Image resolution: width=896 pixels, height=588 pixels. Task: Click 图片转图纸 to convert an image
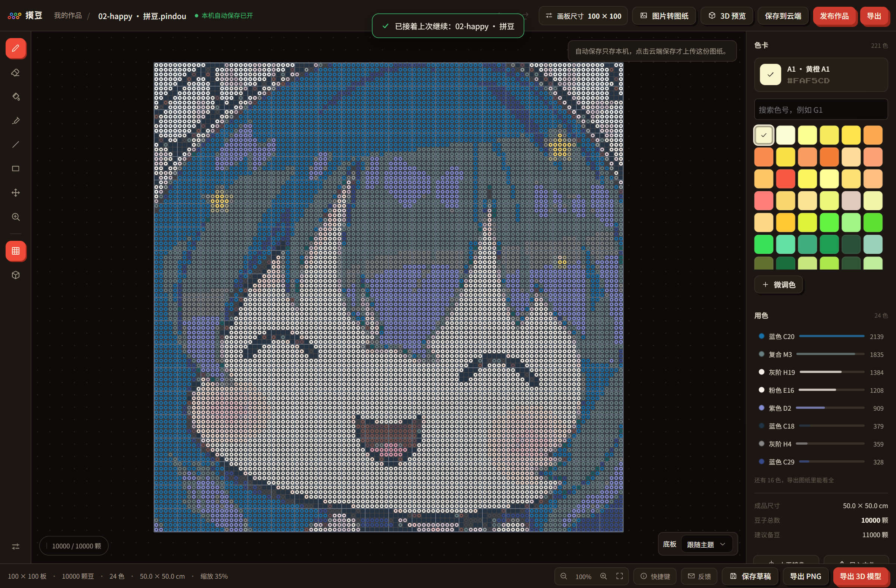point(664,16)
